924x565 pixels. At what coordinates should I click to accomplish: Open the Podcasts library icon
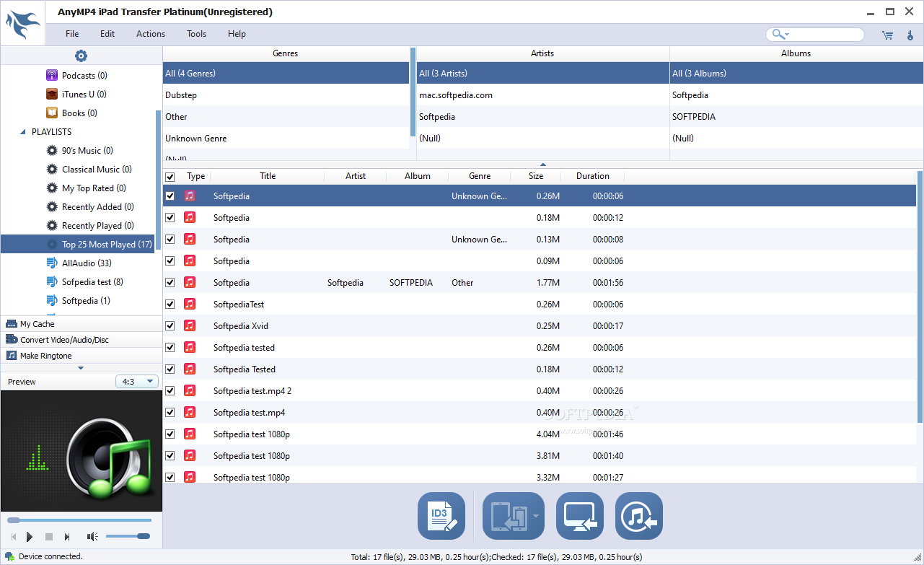pos(52,75)
